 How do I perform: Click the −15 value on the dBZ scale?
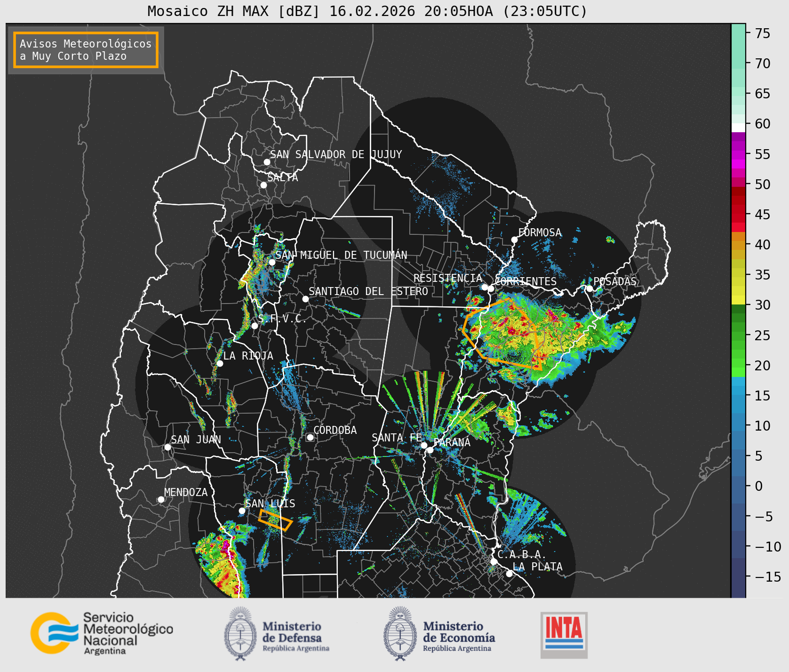(768, 576)
